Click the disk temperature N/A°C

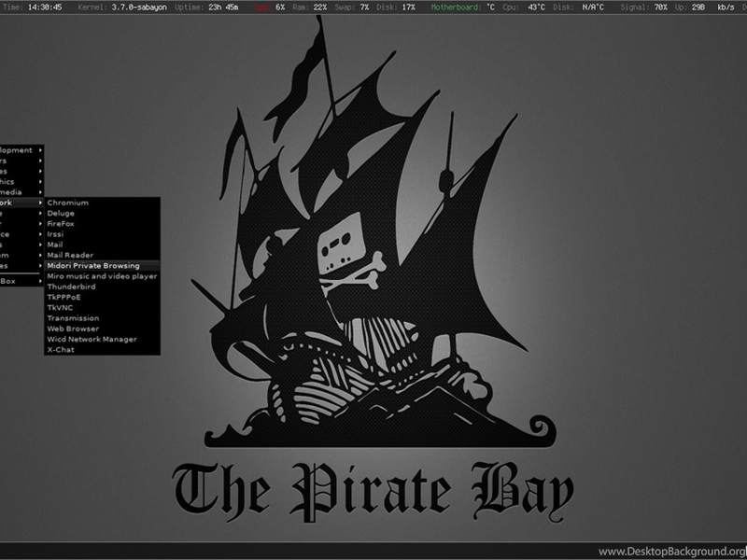(x=593, y=7)
